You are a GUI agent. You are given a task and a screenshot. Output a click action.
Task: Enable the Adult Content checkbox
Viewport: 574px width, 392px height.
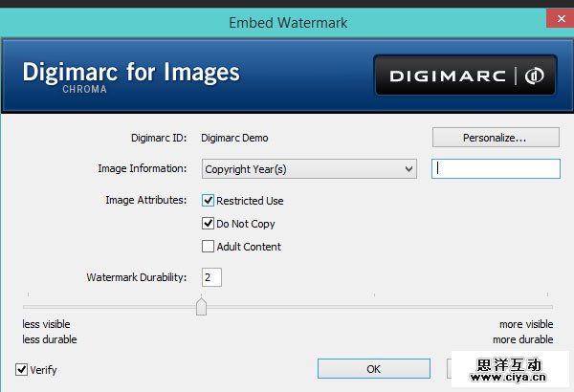[208, 247]
